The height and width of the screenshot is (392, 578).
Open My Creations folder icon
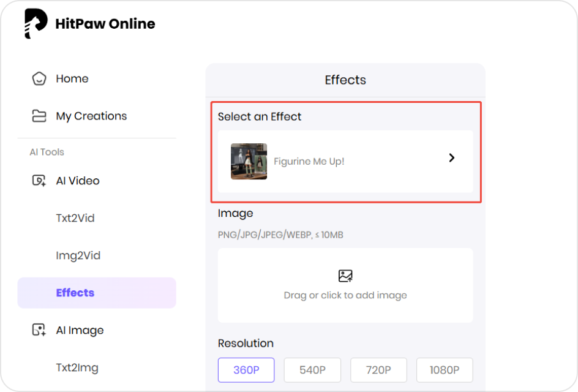[x=39, y=116]
